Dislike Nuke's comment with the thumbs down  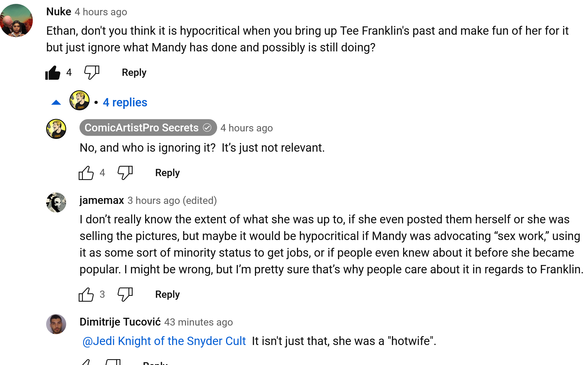(92, 73)
